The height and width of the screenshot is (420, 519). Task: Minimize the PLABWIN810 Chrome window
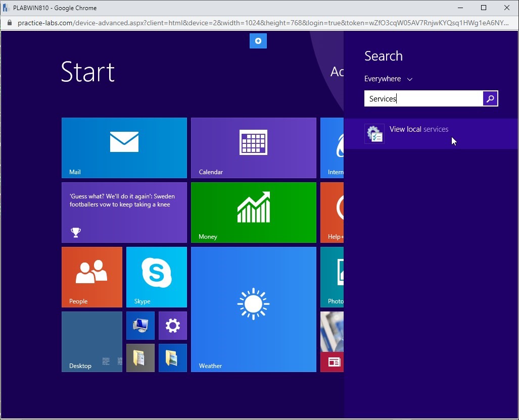[x=460, y=8]
